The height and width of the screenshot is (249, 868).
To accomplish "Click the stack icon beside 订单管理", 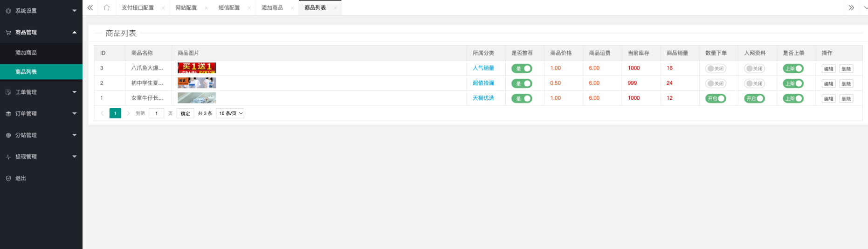I will tap(8, 114).
